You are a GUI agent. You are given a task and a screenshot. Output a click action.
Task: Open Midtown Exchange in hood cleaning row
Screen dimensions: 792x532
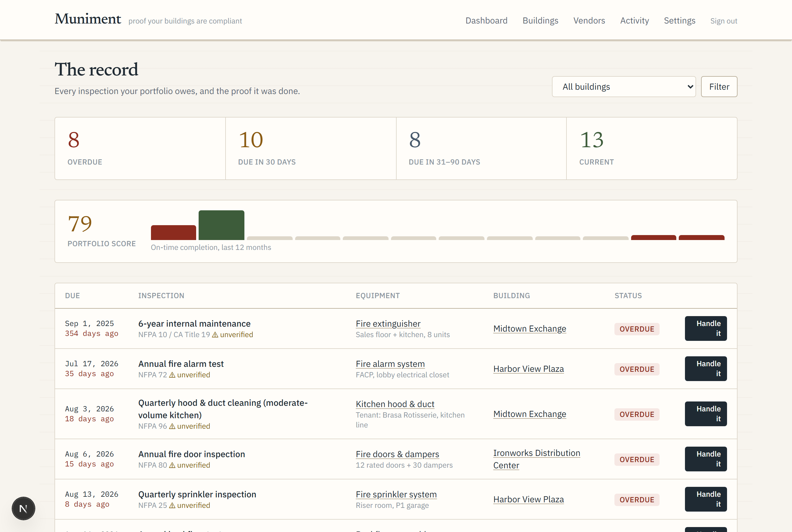click(x=529, y=414)
